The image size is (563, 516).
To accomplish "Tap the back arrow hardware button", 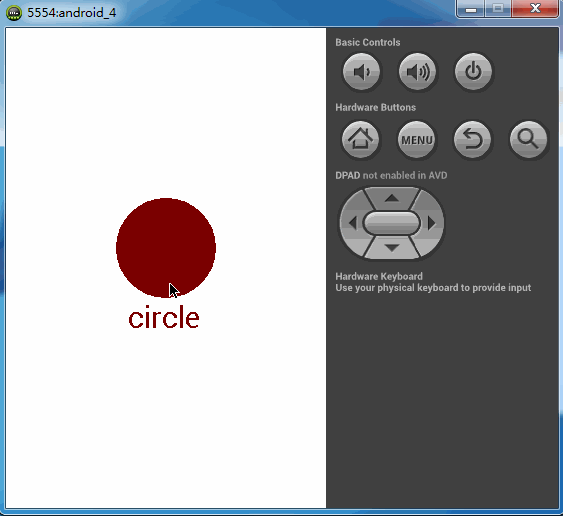I will point(472,140).
